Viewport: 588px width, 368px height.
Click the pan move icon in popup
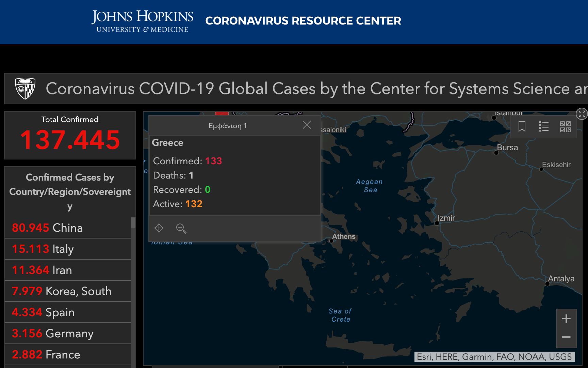coord(159,228)
